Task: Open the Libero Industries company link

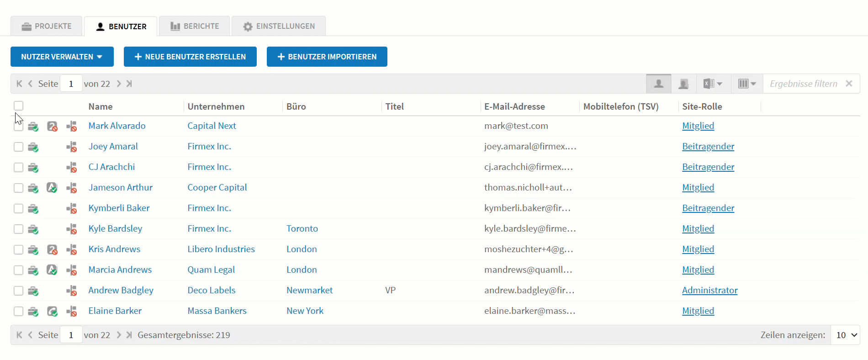Action: click(x=221, y=249)
